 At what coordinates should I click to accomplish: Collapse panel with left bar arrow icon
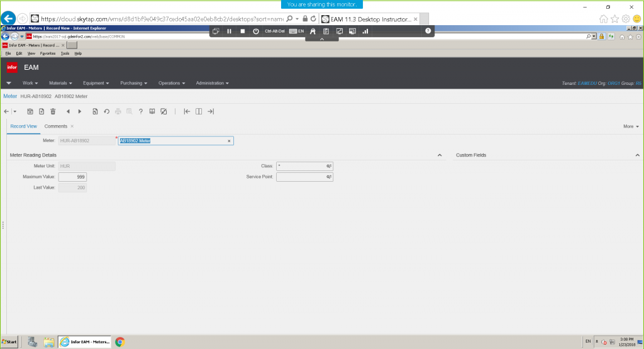(187, 111)
